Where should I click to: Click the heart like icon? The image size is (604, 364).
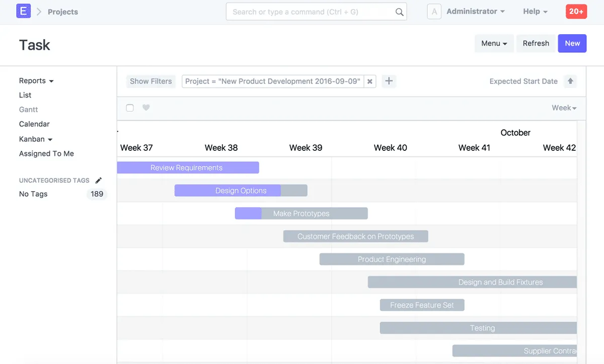[146, 108]
